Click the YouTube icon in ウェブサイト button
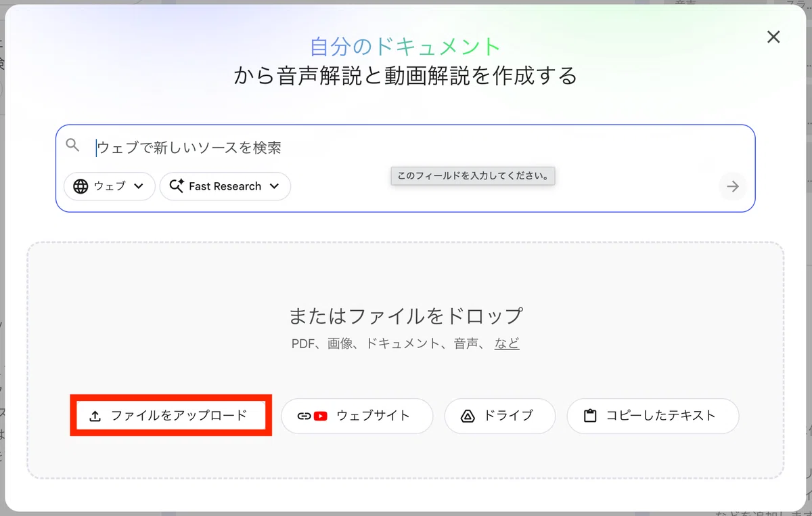Viewport: 812px width, 516px height. [321, 416]
